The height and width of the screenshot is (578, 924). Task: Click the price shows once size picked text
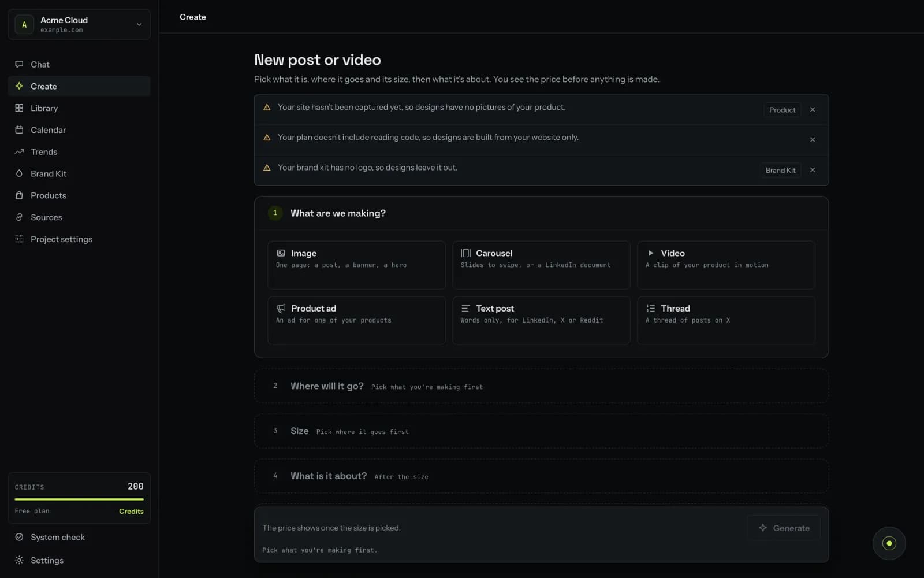click(331, 528)
